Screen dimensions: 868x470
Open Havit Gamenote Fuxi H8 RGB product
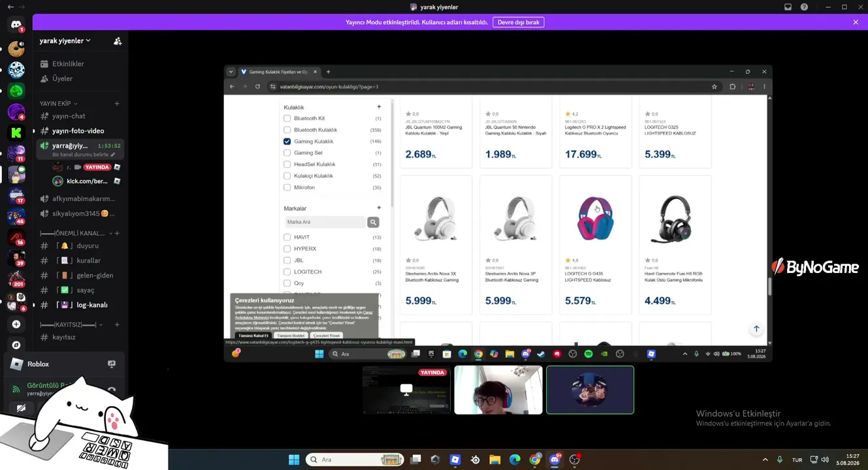click(675, 245)
